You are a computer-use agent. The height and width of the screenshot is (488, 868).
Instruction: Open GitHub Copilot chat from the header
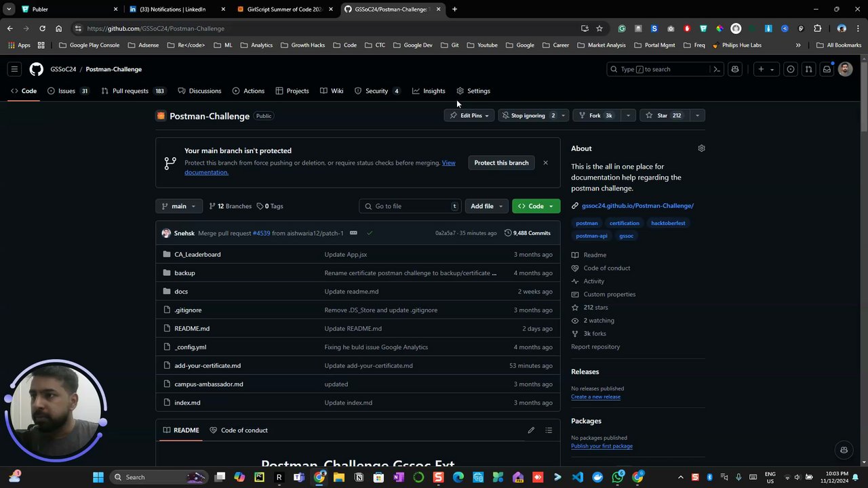coord(735,69)
